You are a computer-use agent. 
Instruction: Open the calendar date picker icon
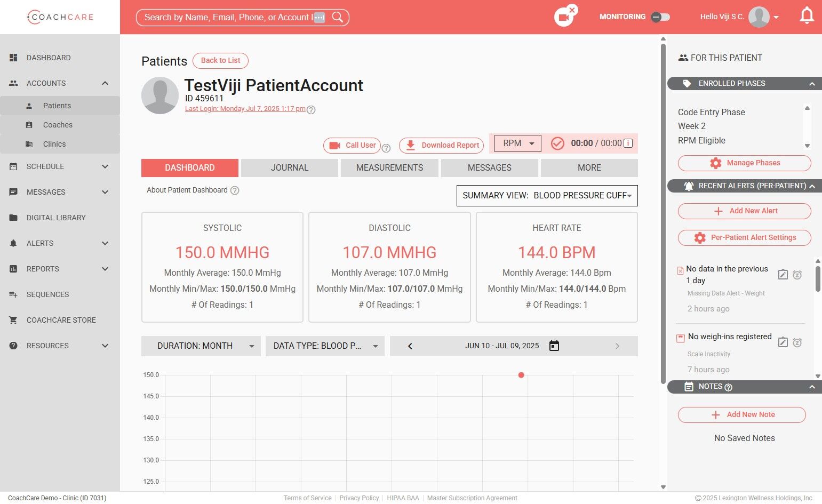coord(554,346)
